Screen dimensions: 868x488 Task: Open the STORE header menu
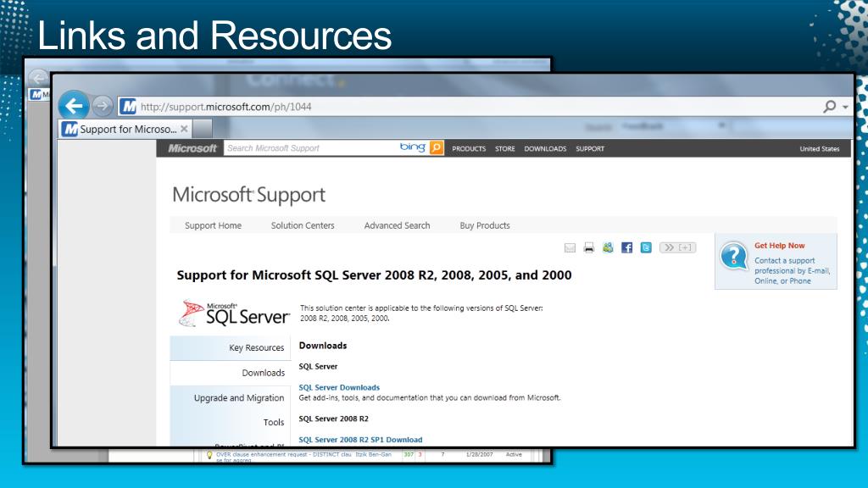pyautogui.click(x=505, y=149)
